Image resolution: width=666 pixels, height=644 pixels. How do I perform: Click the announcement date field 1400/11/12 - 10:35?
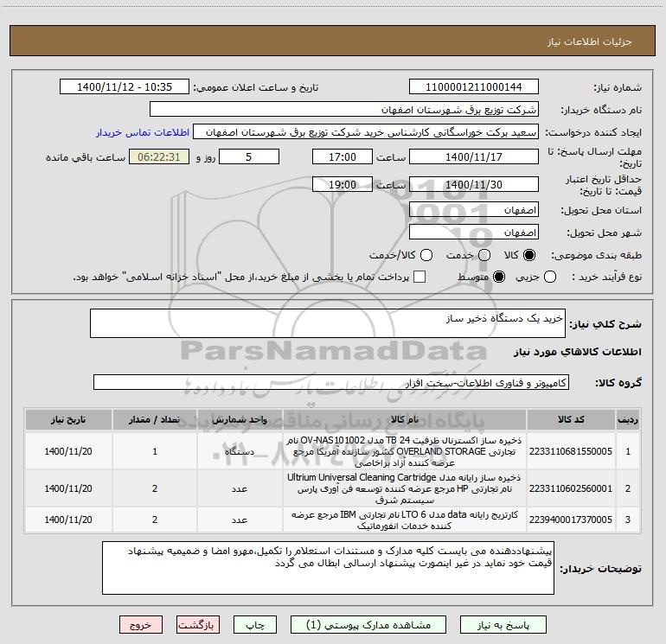point(125,87)
